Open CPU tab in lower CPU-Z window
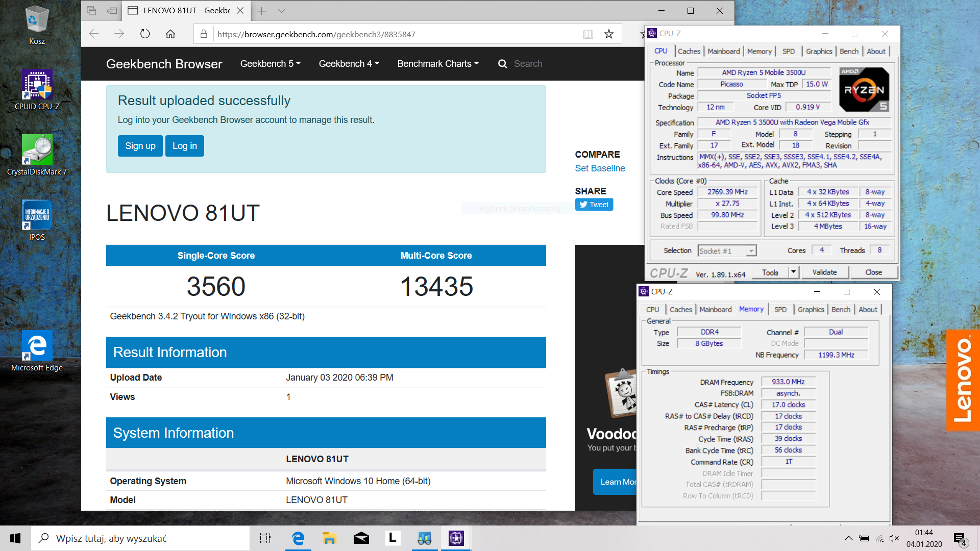 652,310
